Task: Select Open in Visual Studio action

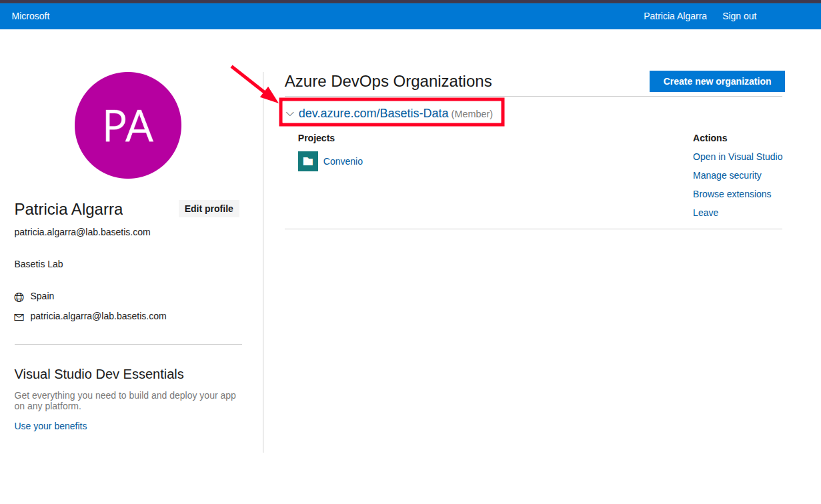Action: (738, 157)
